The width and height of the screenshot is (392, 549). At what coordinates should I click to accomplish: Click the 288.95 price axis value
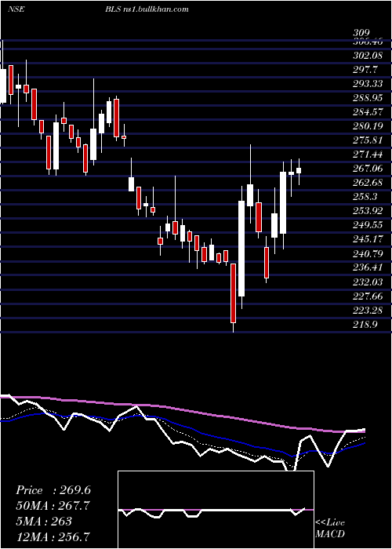click(x=368, y=98)
